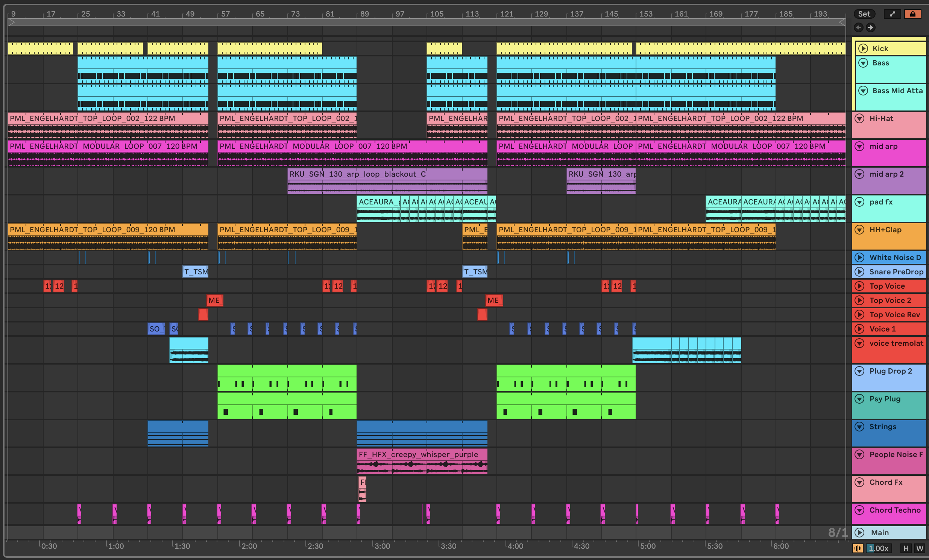Unfold the Kick track arrow
Image resolution: width=929 pixels, height=560 pixels.
pyautogui.click(x=863, y=48)
